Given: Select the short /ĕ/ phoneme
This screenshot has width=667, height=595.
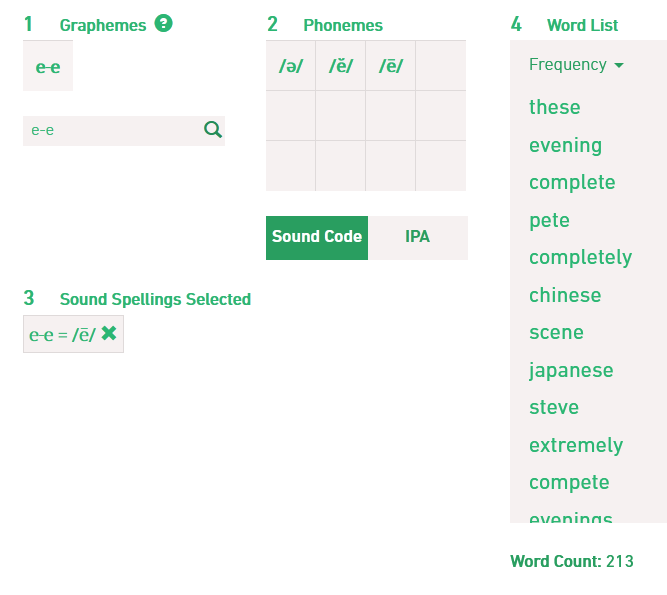Looking at the screenshot, I should [341, 66].
